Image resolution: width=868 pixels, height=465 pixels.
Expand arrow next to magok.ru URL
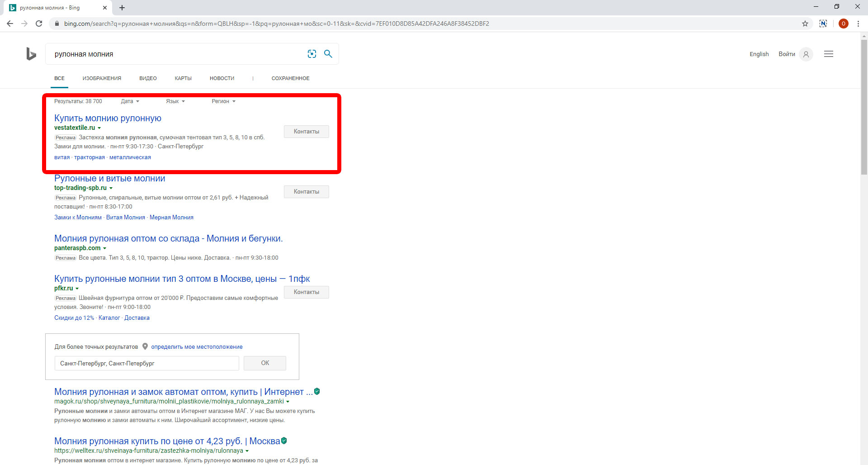[x=288, y=402]
